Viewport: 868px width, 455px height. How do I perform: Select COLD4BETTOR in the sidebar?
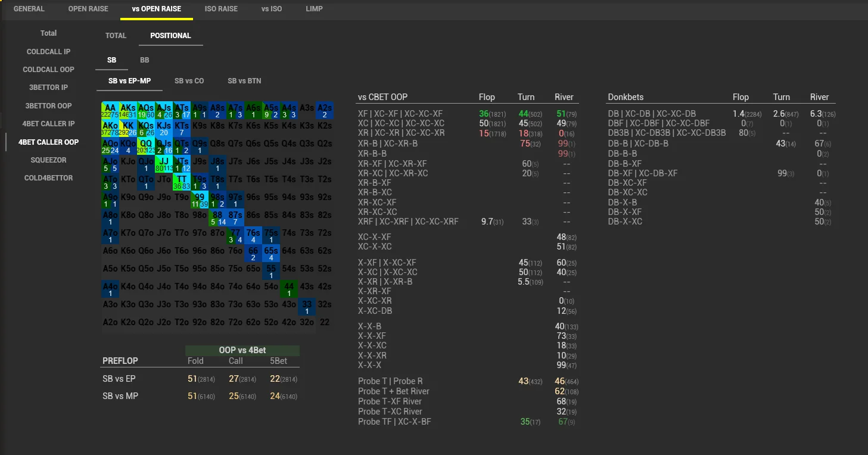point(48,178)
